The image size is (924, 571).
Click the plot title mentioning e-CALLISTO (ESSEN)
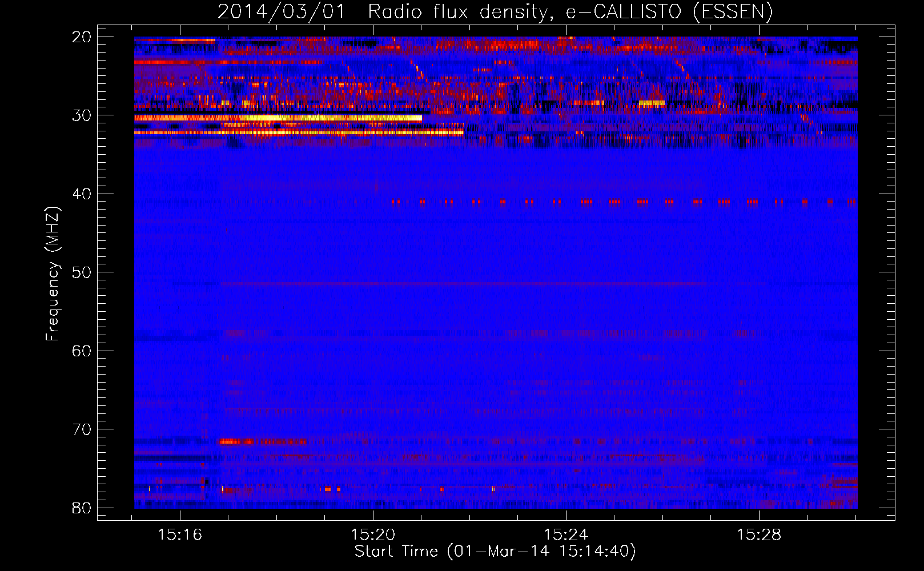point(495,11)
